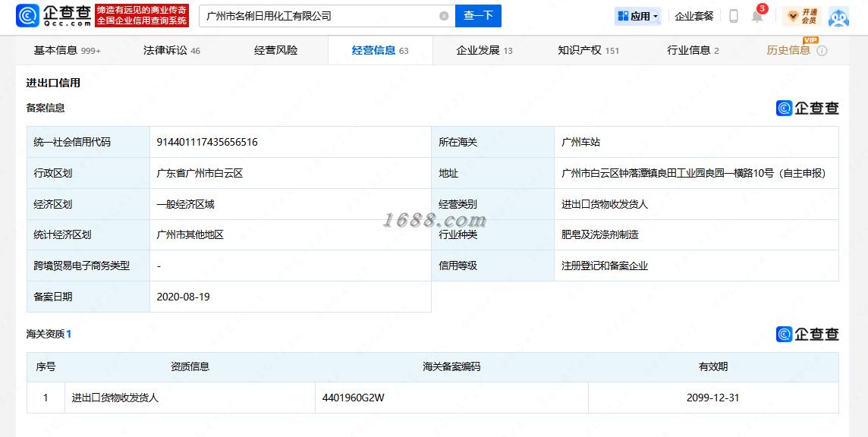Open the user avatar in the top corner

click(838, 16)
